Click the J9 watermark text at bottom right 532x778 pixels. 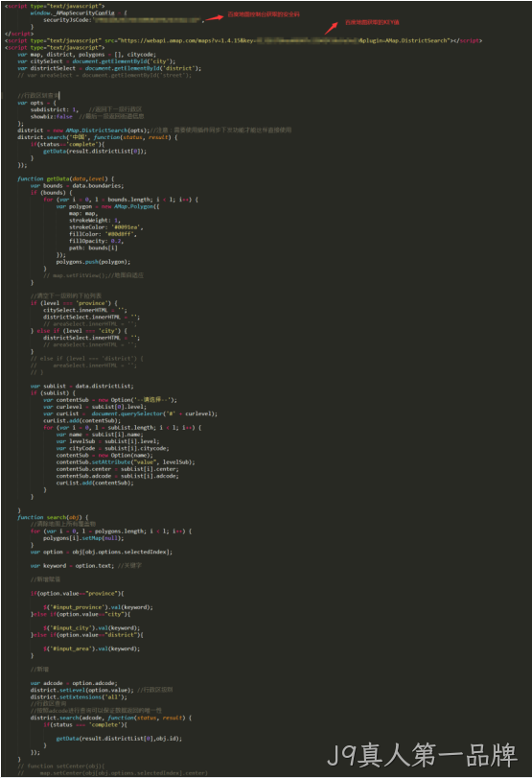(x=423, y=755)
